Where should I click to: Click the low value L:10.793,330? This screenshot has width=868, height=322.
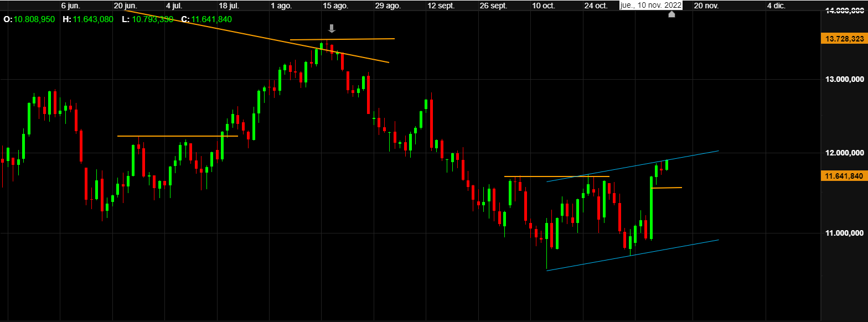coord(147,19)
